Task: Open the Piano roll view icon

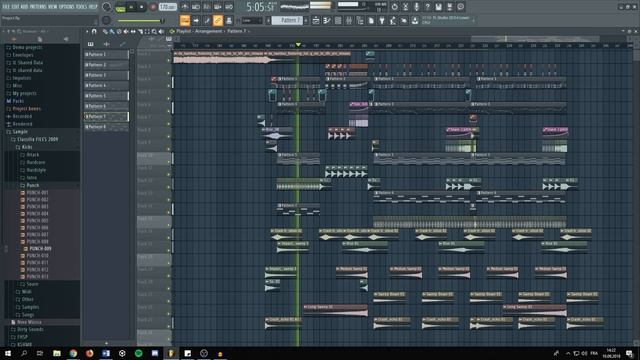Action: [x=327, y=20]
